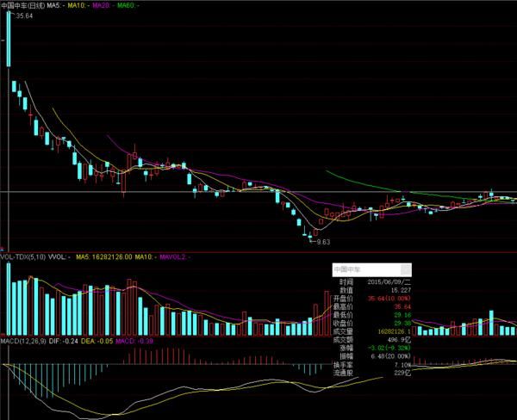Click the DIF value in MACD panel

tap(70, 341)
